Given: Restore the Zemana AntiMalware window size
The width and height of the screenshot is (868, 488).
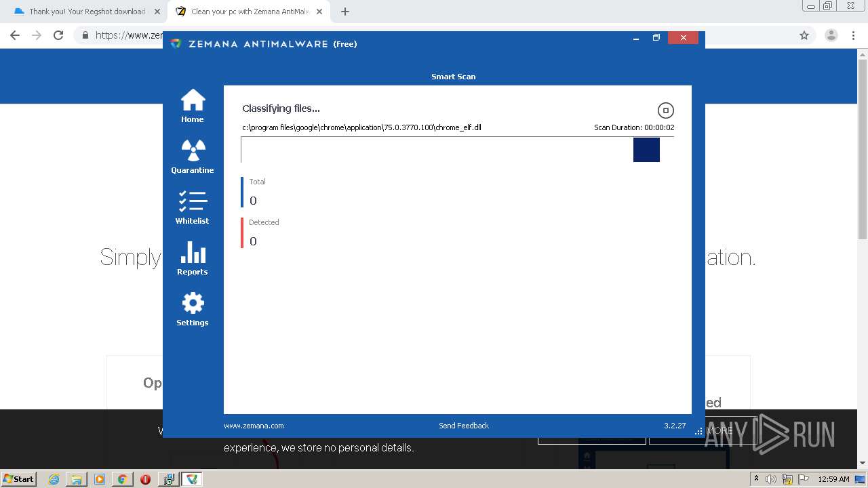Looking at the screenshot, I should (656, 38).
